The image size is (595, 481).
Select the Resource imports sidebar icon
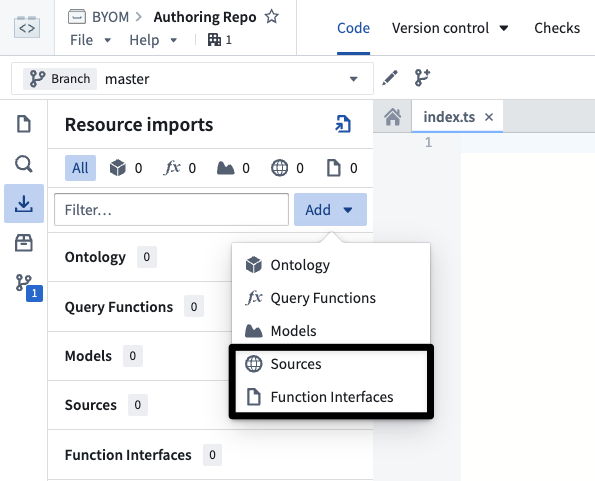[x=24, y=204]
